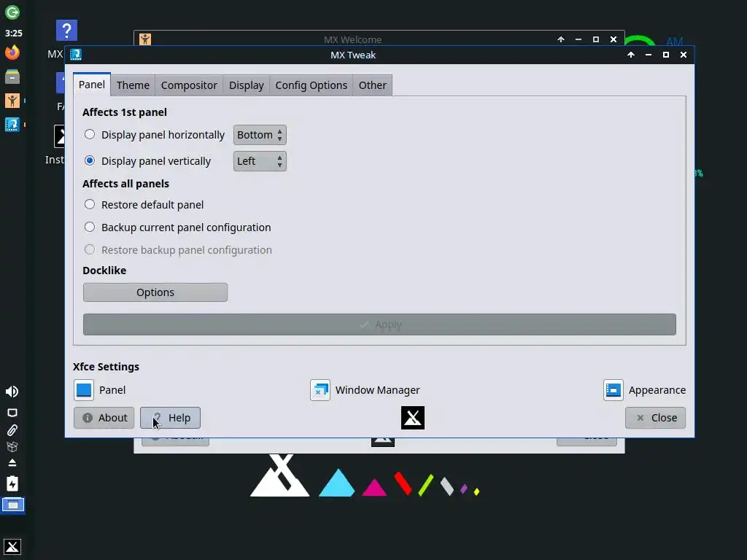The height and width of the screenshot is (560, 747).
Task: Open the Bottom position dropdown
Action: pyautogui.click(x=260, y=135)
